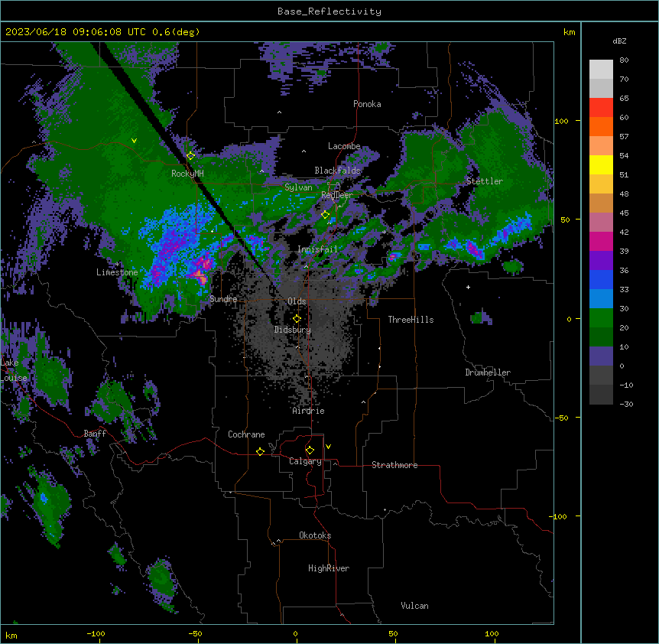Click the bright orange swatch in dBZ legend
659x644 pixels.
[601, 126]
